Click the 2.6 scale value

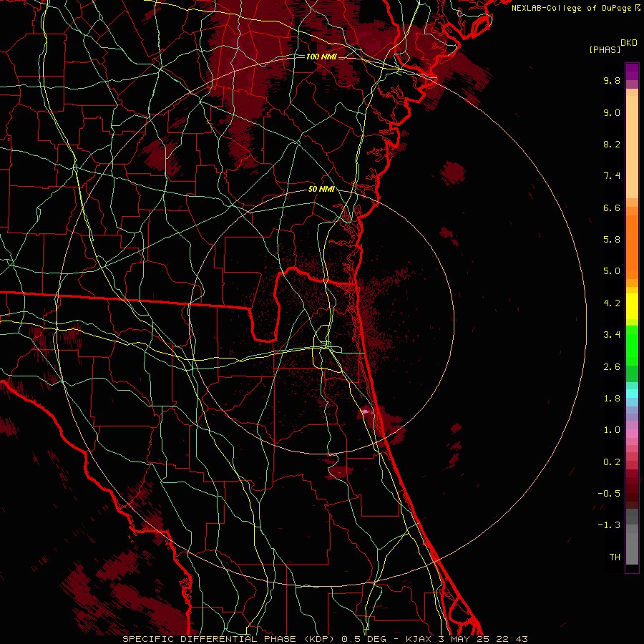612,366
